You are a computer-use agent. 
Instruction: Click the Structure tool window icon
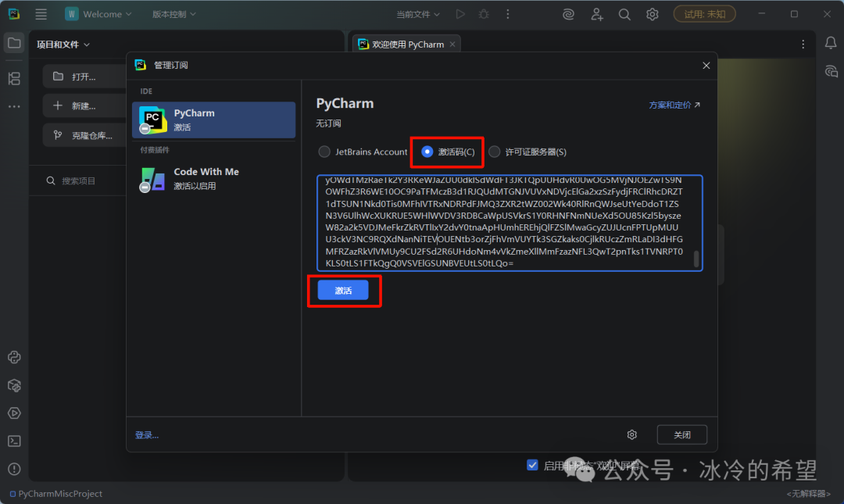(x=14, y=78)
